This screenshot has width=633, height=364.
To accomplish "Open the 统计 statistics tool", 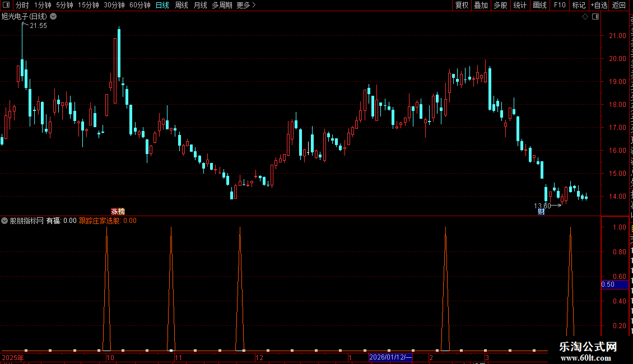I will pos(519,5).
